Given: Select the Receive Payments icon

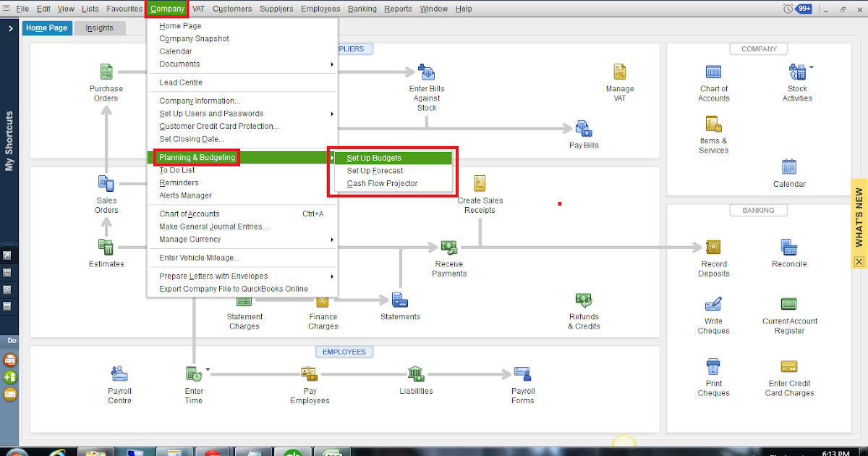Looking at the screenshot, I should click(x=449, y=247).
